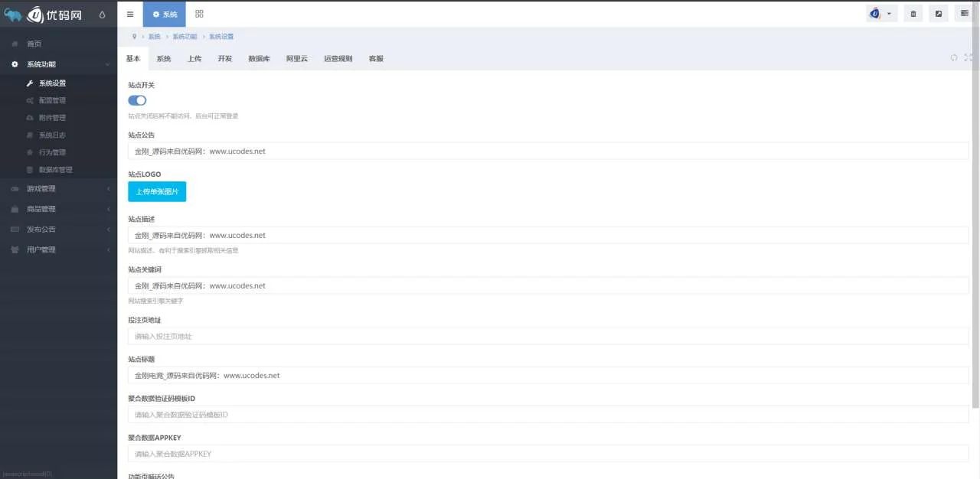This screenshot has width=980, height=479.
Task: Click the refresh icon beside the tabs
Action: 954,57
